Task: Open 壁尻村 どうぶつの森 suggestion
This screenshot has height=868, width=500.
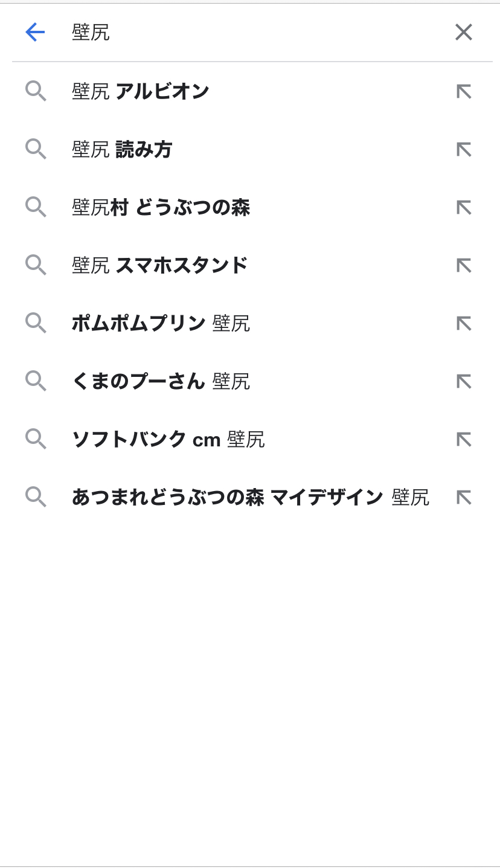Action: click(x=161, y=207)
